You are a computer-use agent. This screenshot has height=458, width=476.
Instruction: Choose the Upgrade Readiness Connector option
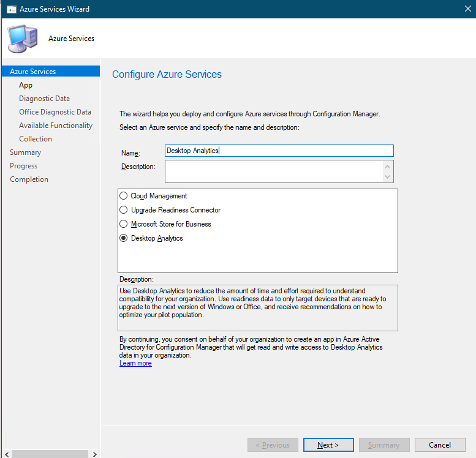click(x=124, y=210)
